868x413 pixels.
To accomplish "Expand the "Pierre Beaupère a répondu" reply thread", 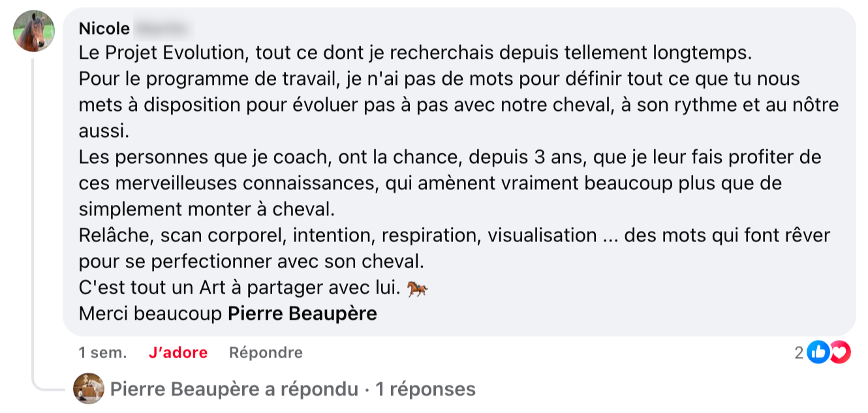I will click(x=292, y=390).
